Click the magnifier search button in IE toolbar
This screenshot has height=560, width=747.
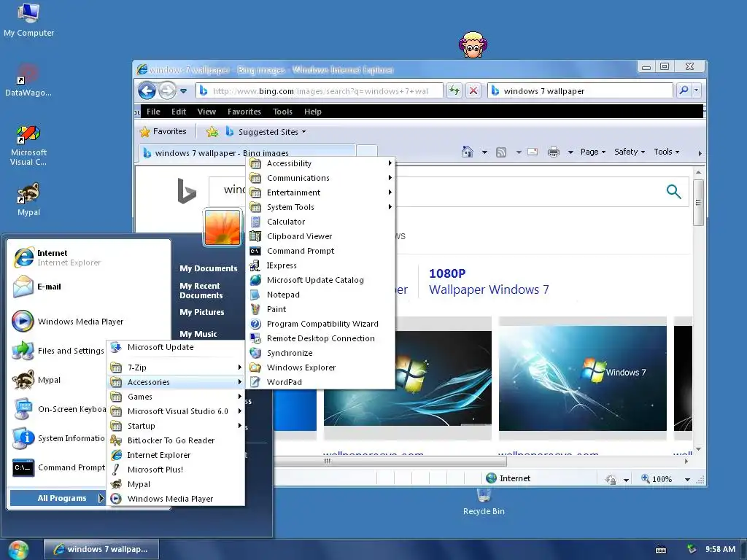click(x=684, y=90)
